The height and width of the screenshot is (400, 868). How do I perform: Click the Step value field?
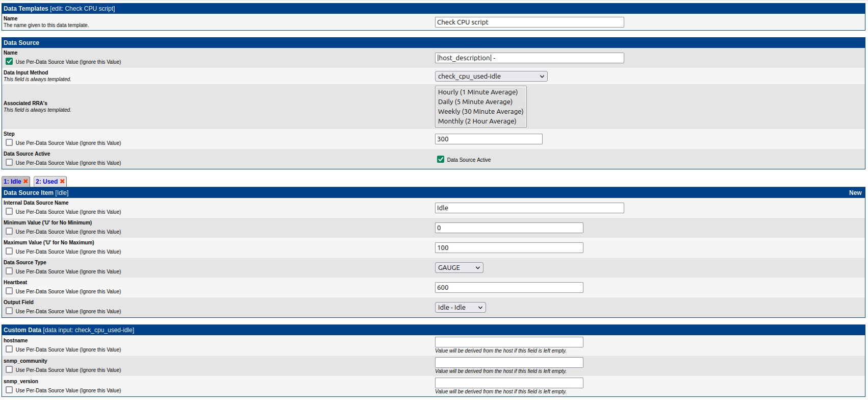pos(489,139)
